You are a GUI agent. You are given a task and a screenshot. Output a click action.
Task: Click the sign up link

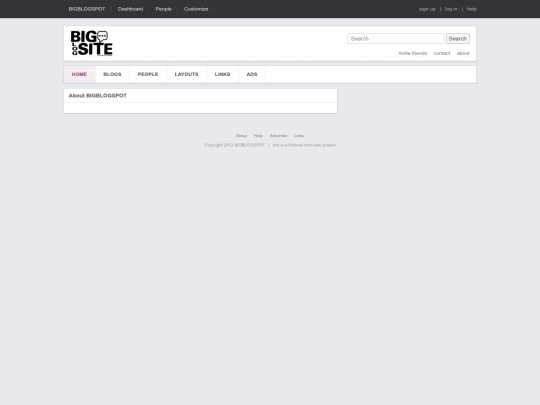[427, 9]
